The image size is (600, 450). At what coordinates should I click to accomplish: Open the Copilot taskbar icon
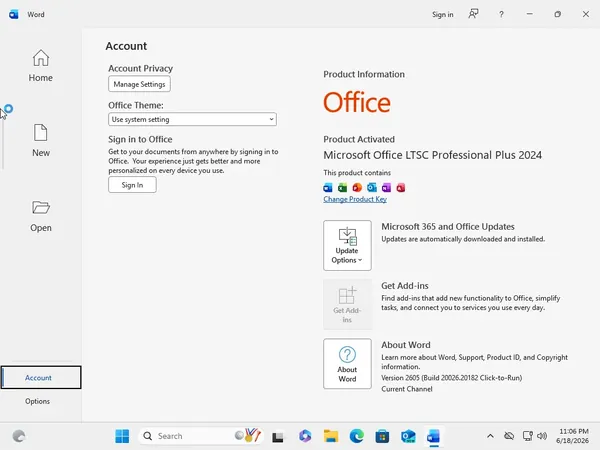pyautogui.click(x=305, y=436)
